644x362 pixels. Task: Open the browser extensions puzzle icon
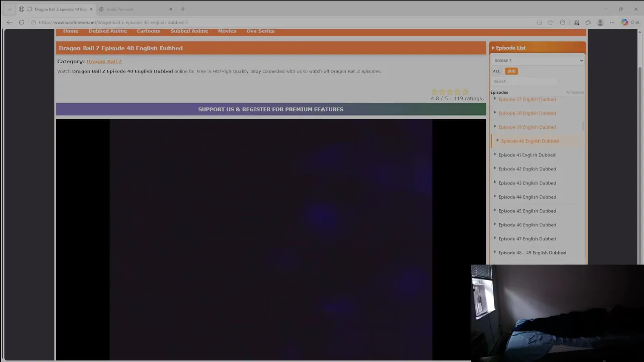point(562,22)
